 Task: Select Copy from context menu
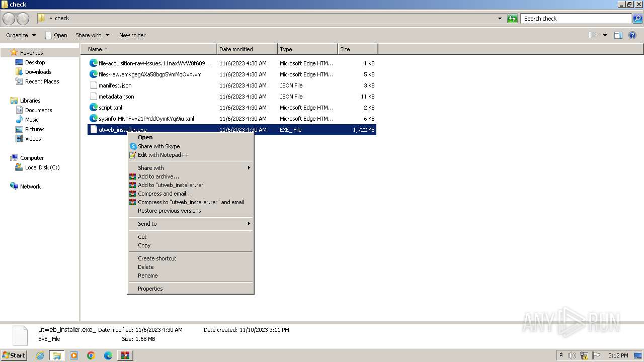tap(190, 245)
